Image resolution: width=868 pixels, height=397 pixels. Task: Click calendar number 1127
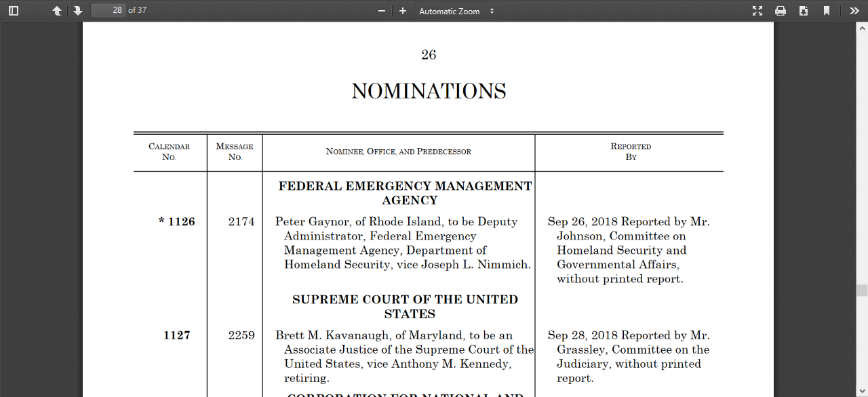coord(177,335)
